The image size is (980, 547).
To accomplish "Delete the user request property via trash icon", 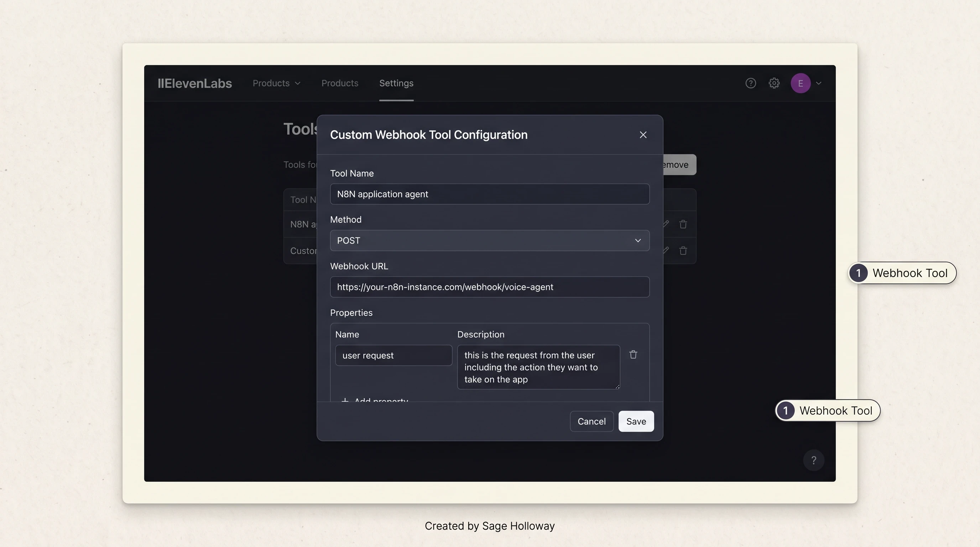I will click(633, 355).
